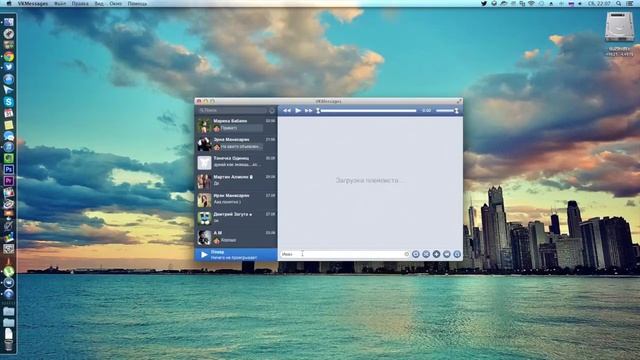The height and width of the screenshot is (360, 640).
Task: Click the conversation search field
Action: (x=233, y=110)
